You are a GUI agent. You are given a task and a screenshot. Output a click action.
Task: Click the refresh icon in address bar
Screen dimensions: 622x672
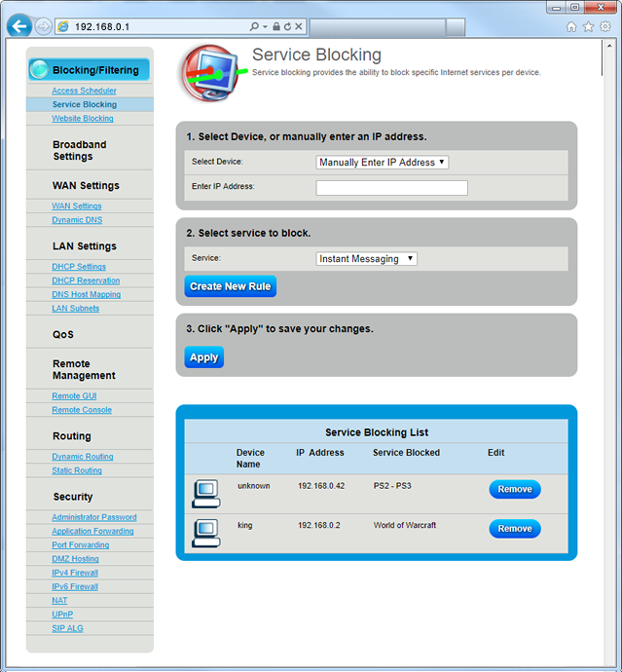click(x=288, y=27)
